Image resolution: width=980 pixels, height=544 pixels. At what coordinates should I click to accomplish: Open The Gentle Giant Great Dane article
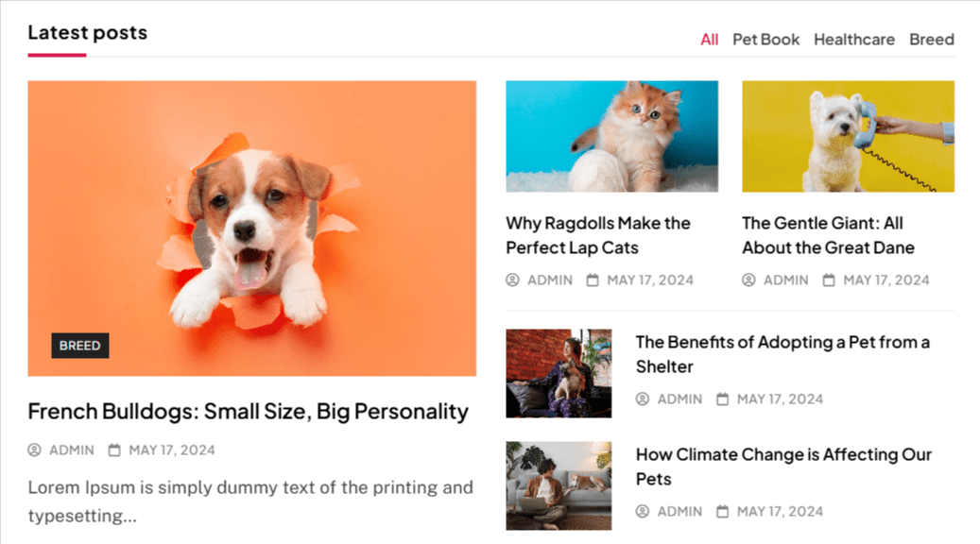828,235
